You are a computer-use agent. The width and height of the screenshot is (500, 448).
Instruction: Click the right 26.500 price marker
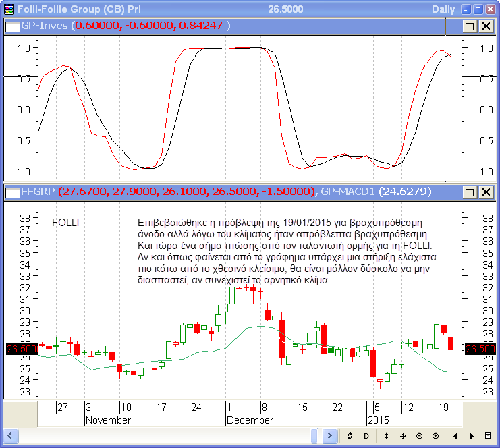tap(480, 349)
